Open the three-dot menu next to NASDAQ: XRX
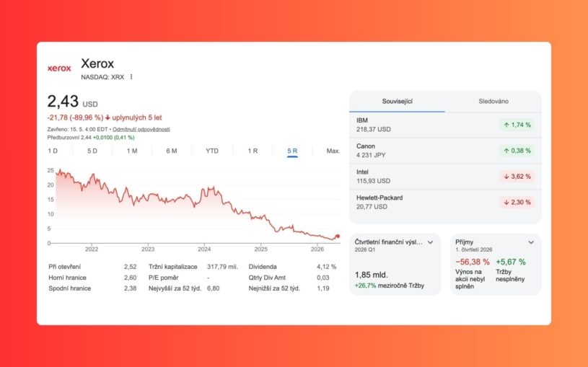 tap(131, 77)
